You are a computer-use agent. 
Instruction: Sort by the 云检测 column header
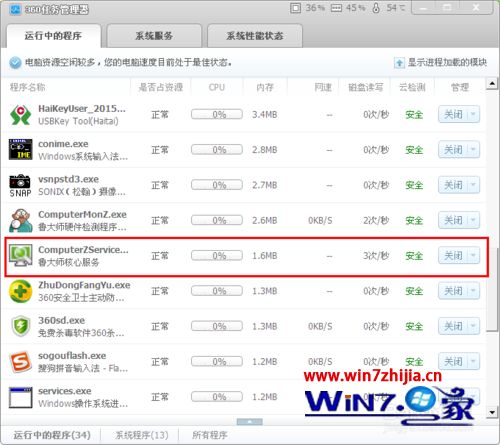pos(412,87)
